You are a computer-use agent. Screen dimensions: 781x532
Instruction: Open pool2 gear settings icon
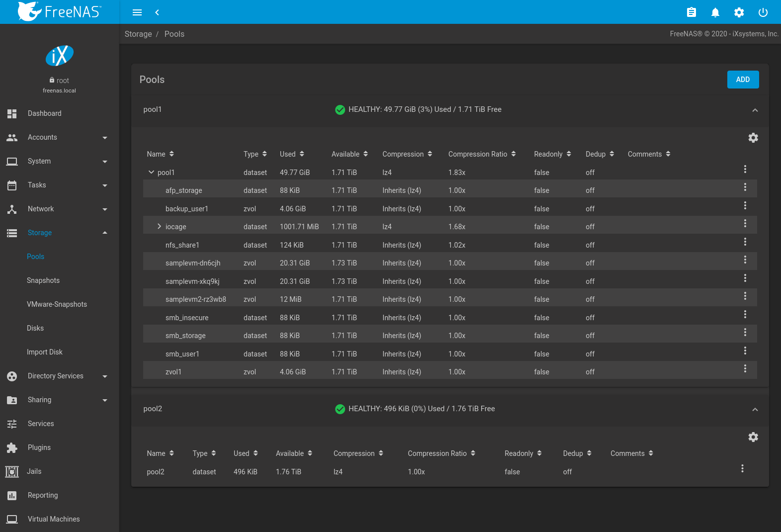coord(753,437)
